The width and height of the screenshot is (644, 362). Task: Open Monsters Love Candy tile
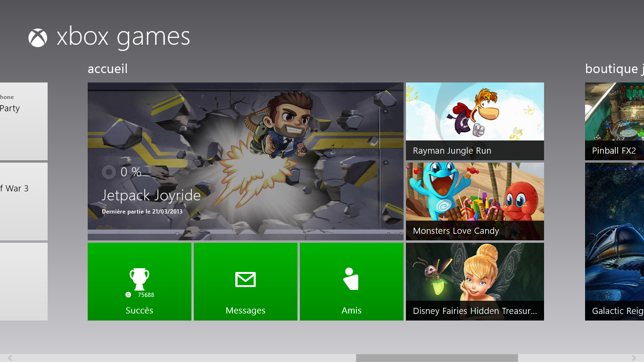[475, 201]
